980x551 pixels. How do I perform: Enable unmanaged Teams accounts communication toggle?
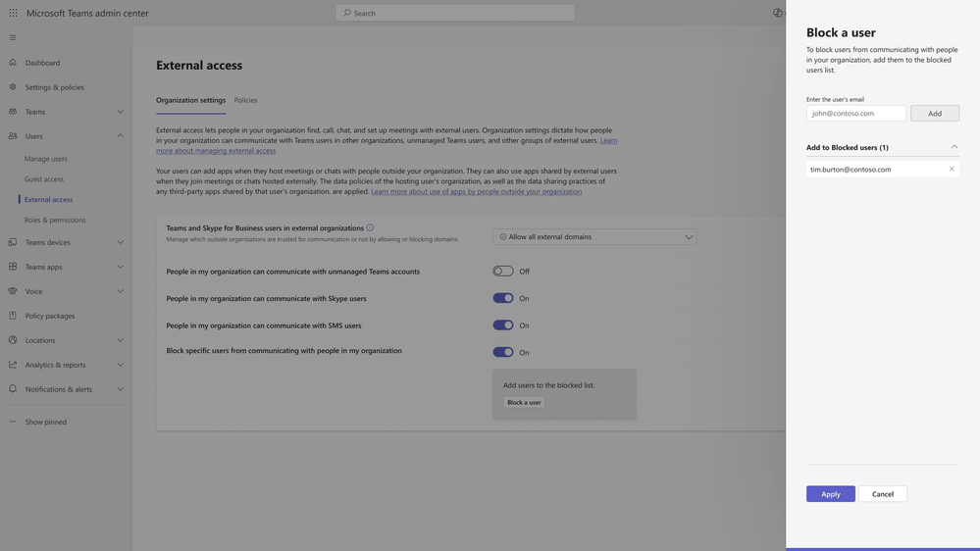coord(503,272)
